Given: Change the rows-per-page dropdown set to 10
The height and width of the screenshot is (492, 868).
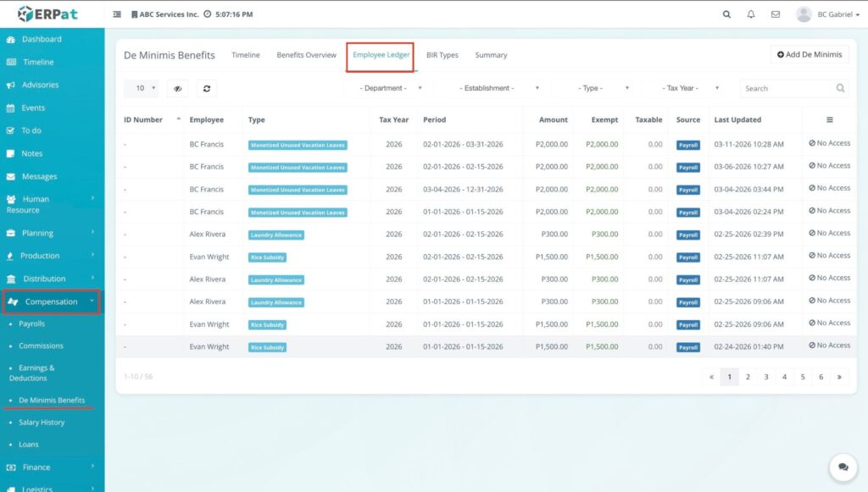Looking at the screenshot, I should [142, 88].
